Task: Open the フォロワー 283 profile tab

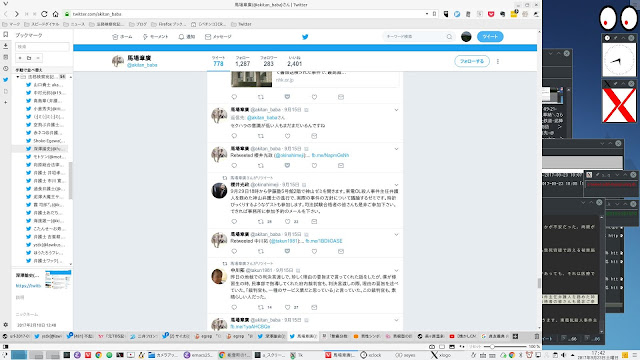Action: (269, 61)
